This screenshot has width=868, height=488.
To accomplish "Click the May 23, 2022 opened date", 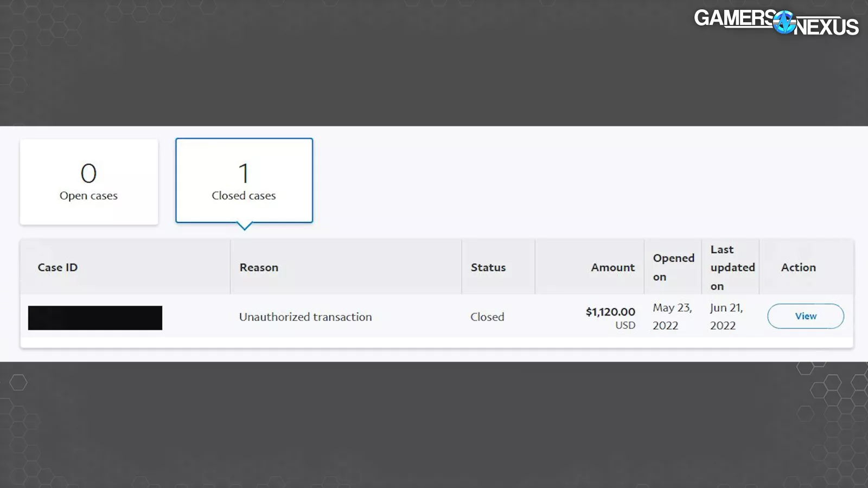I will click(672, 317).
